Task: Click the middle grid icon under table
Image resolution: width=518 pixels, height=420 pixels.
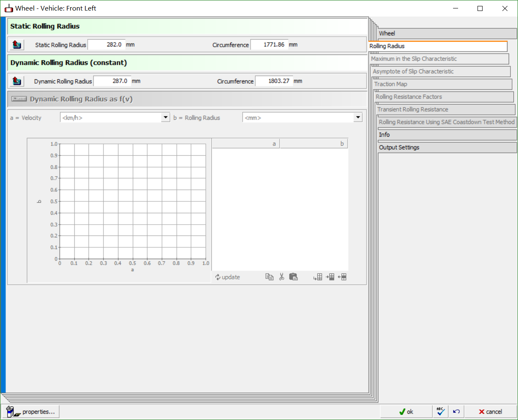Action: click(x=330, y=277)
